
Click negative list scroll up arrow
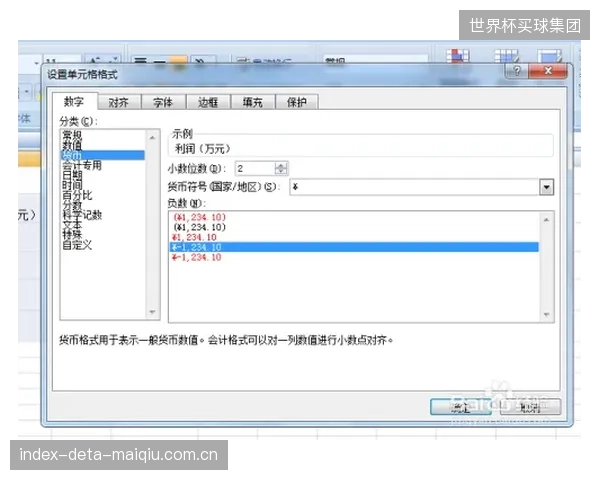click(546, 219)
